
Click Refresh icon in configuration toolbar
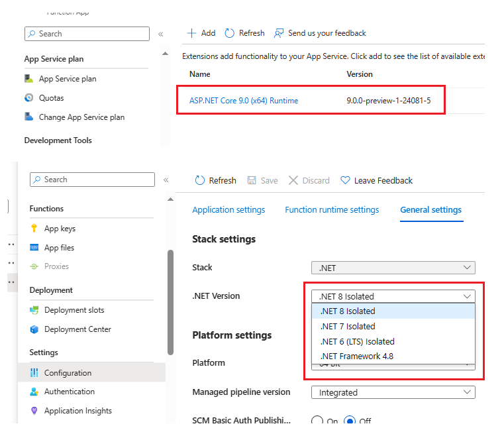199,180
